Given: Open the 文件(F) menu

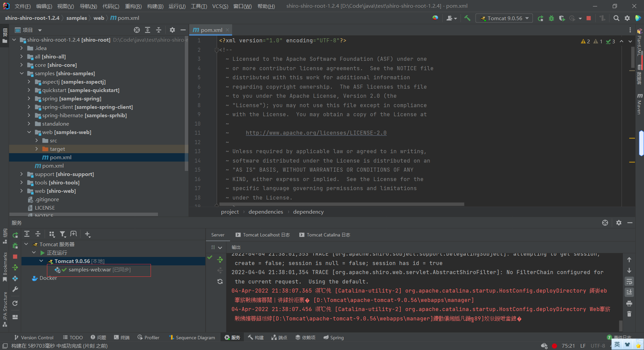Looking at the screenshot, I should pos(23,6).
